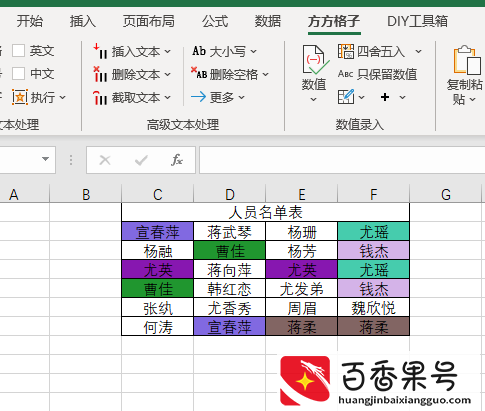Click the Extract Text (截取文本) icon

click(100, 97)
